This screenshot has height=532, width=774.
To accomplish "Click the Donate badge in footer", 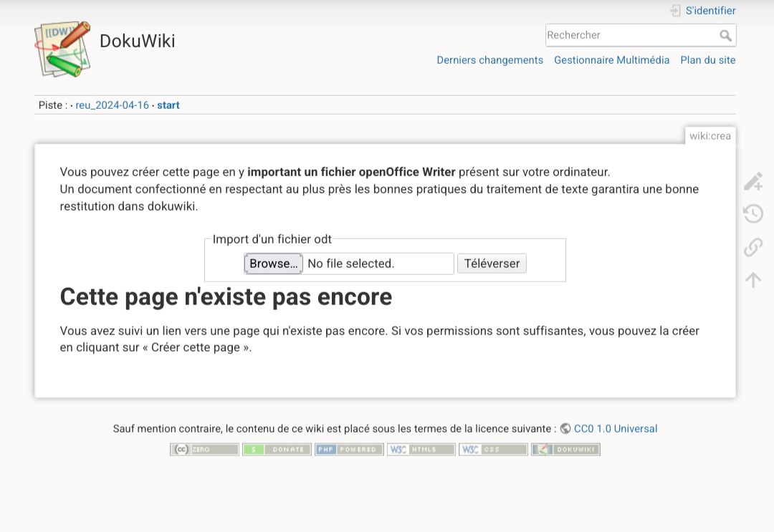I will 277,450.
